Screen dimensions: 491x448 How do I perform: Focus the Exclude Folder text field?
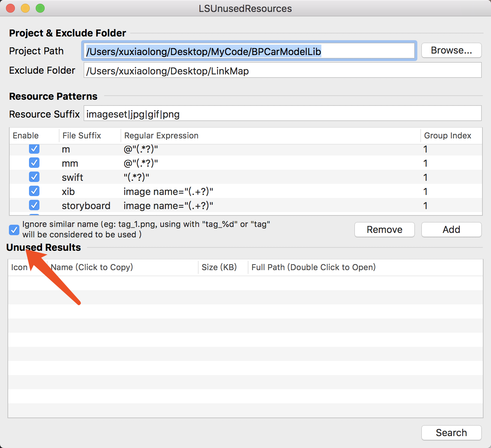point(283,70)
